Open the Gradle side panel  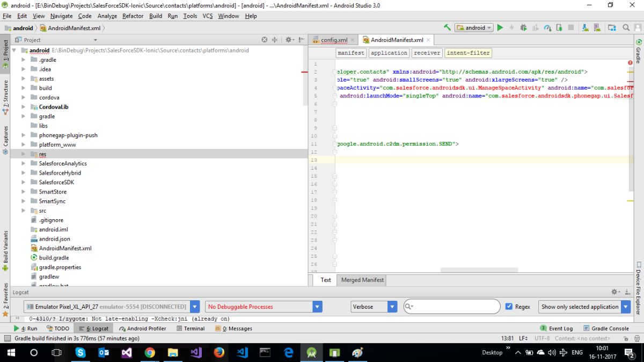639,51
